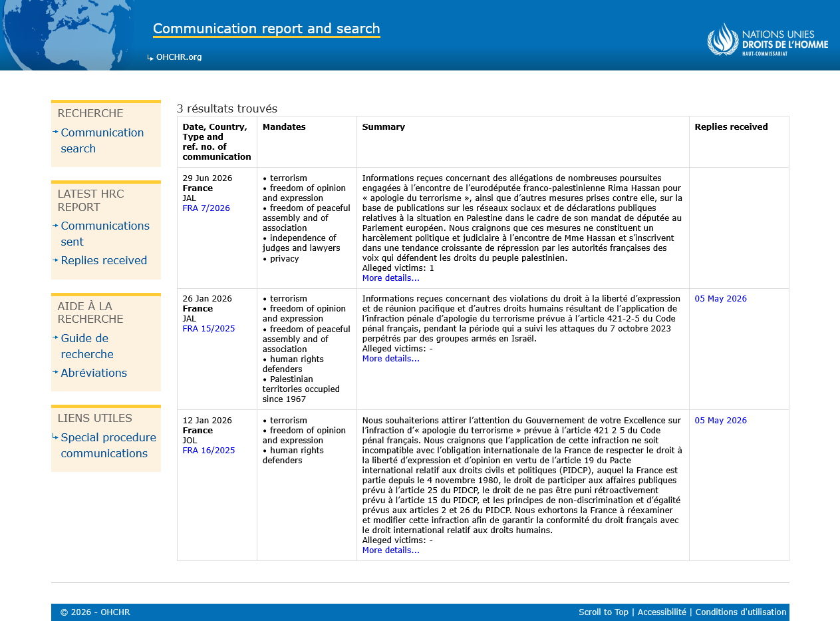Open 05 May 2026 reply for FRA 16/2025
840x621 pixels.
click(x=720, y=421)
